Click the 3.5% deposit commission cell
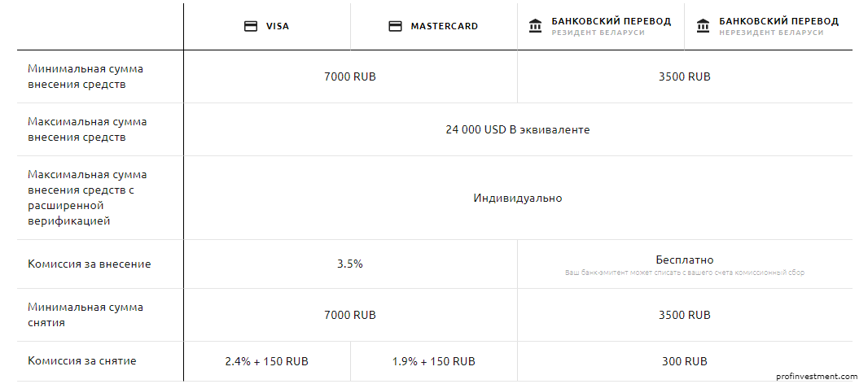The width and height of the screenshot is (868, 384). [350, 264]
